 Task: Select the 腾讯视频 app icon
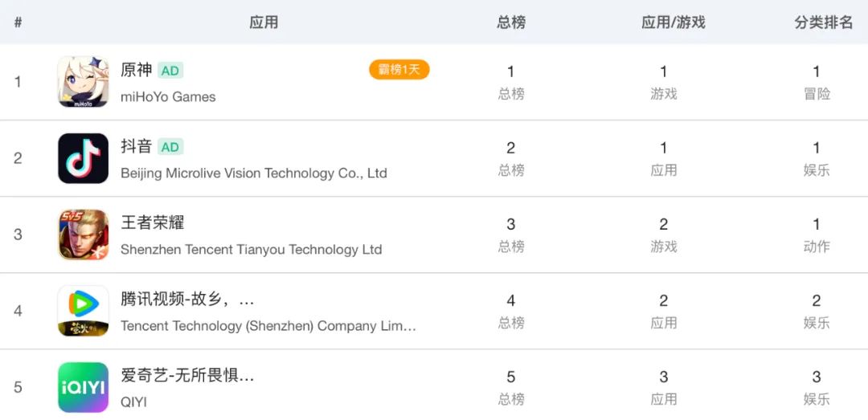tap(83, 311)
